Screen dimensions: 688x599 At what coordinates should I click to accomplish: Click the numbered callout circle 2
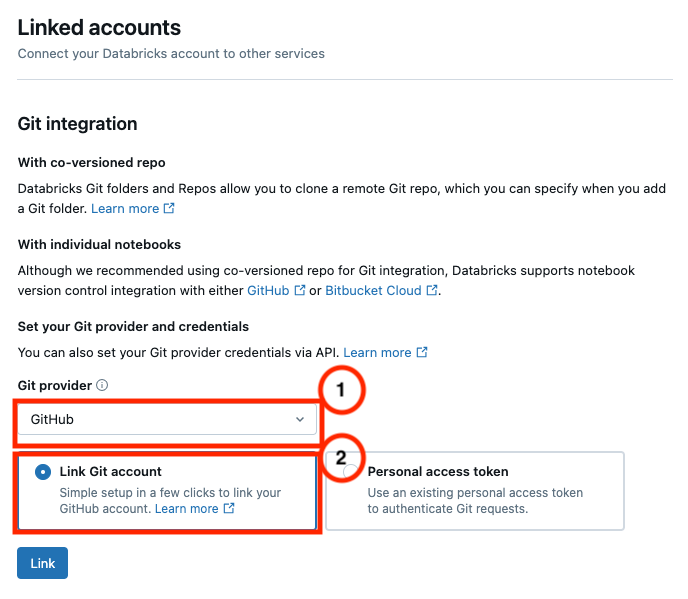click(x=342, y=458)
